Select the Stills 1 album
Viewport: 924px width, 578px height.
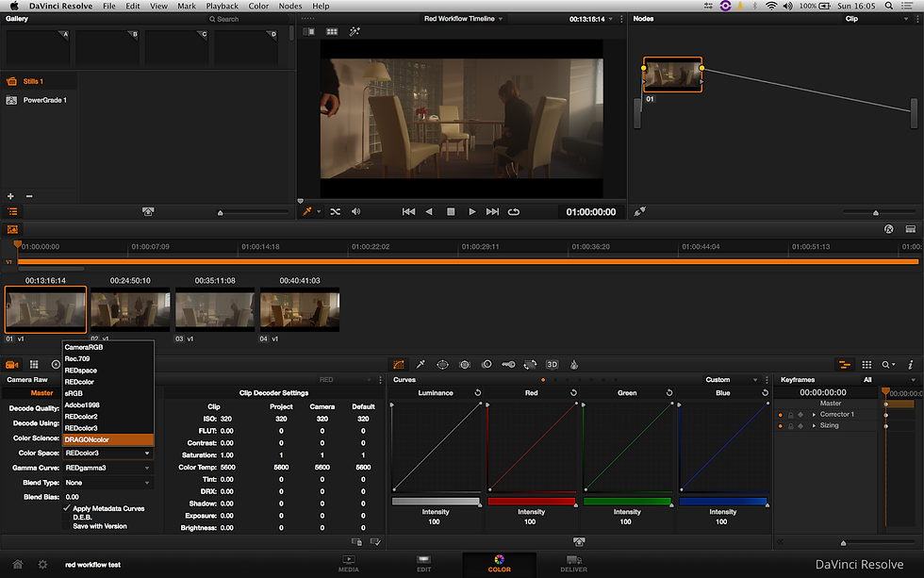click(x=40, y=81)
